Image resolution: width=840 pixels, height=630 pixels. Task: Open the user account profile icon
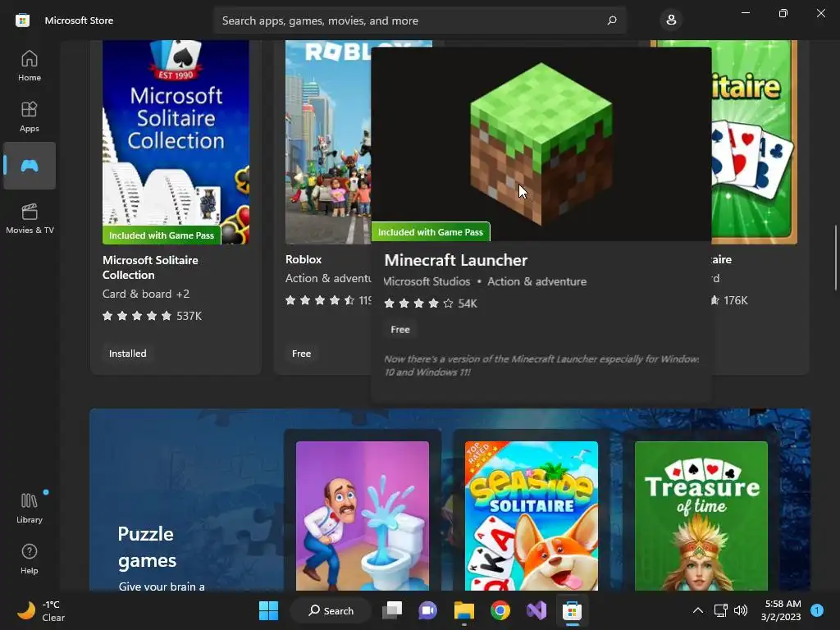[x=671, y=21]
